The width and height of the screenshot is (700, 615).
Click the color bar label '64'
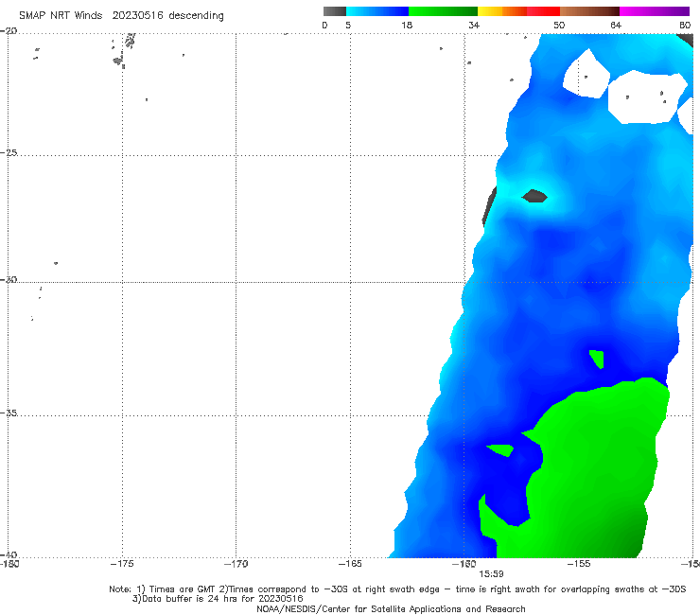(x=616, y=26)
